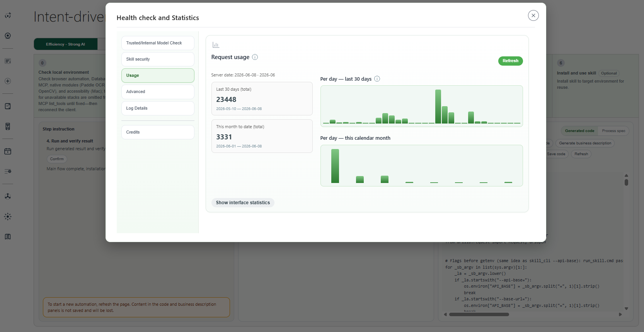This screenshot has width=644, height=332.
Task: Click step number 6 circle
Action: [561, 63]
